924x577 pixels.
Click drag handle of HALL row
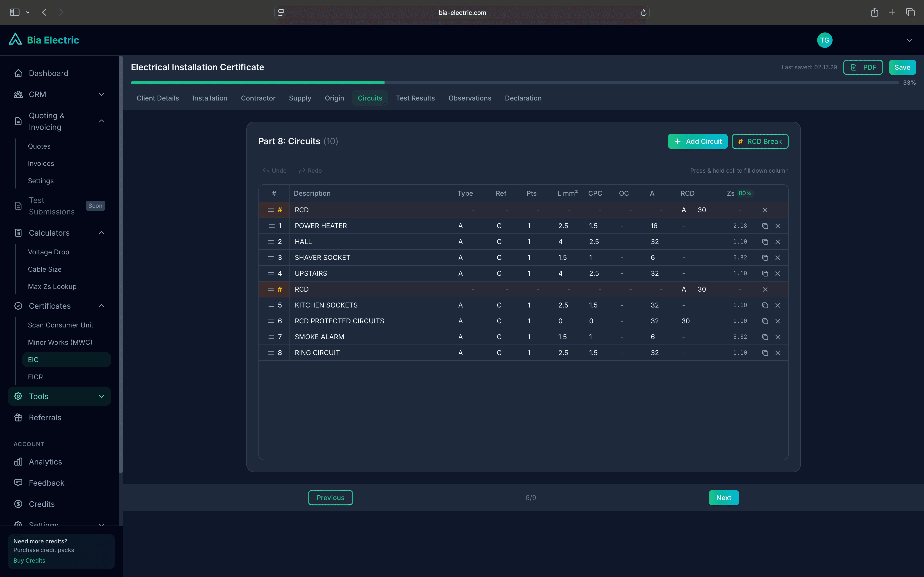click(x=271, y=242)
